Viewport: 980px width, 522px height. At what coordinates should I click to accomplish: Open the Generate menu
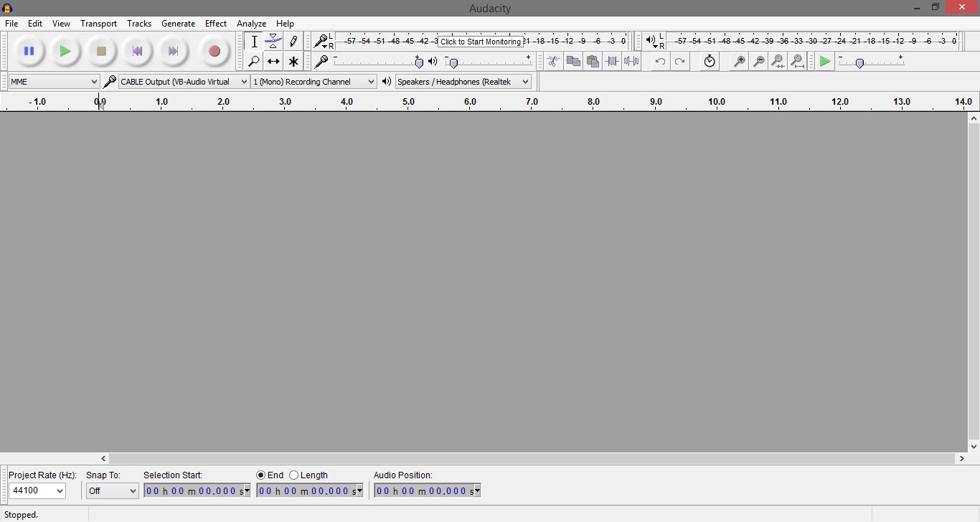[x=178, y=24]
